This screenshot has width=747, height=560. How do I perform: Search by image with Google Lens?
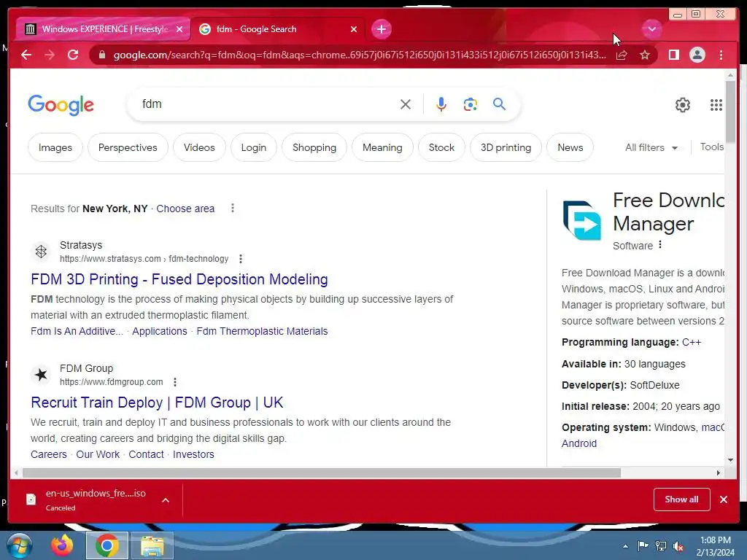[471, 104]
